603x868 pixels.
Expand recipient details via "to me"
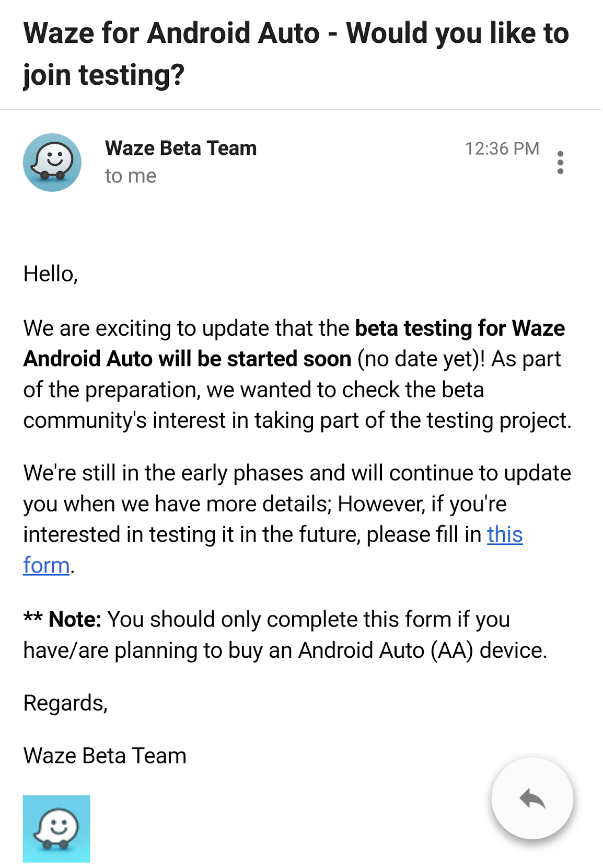point(131,176)
